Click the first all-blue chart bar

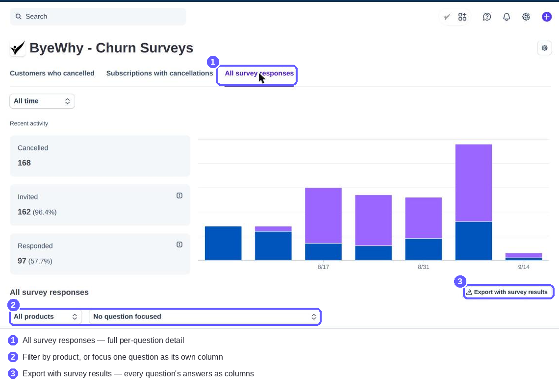click(x=223, y=244)
